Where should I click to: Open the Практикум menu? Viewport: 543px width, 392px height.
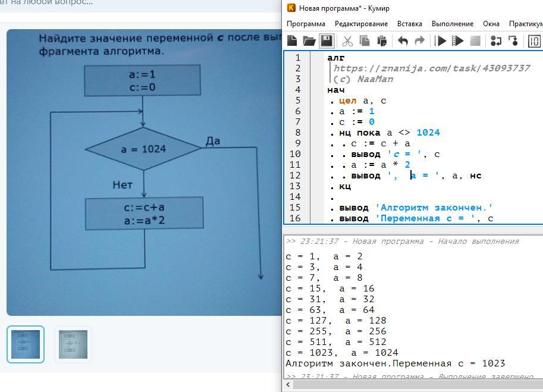526,24
